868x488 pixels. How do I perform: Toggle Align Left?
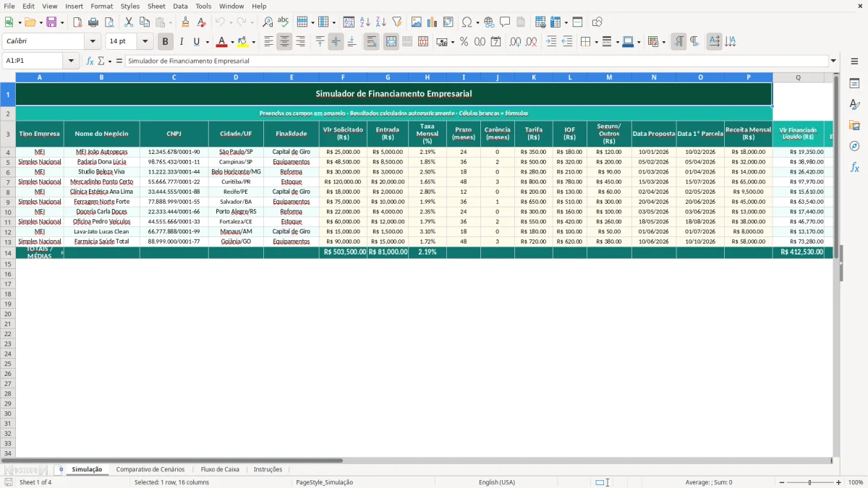tap(269, 42)
